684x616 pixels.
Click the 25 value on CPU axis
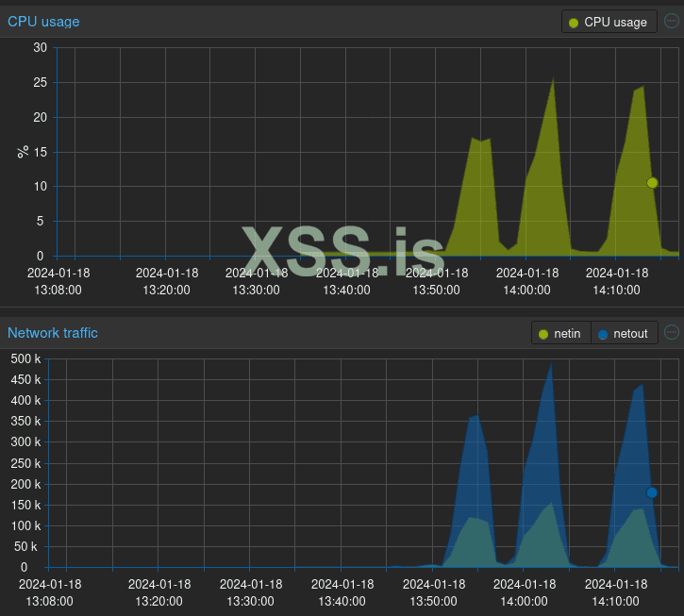pos(41,82)
